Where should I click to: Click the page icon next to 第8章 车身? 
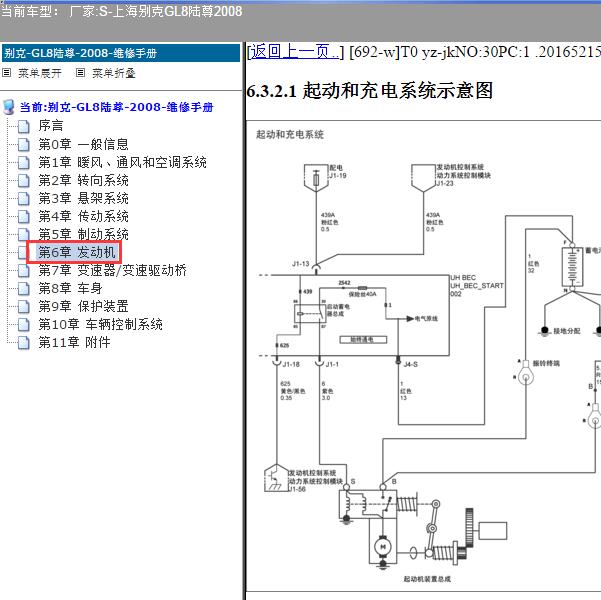24,289
